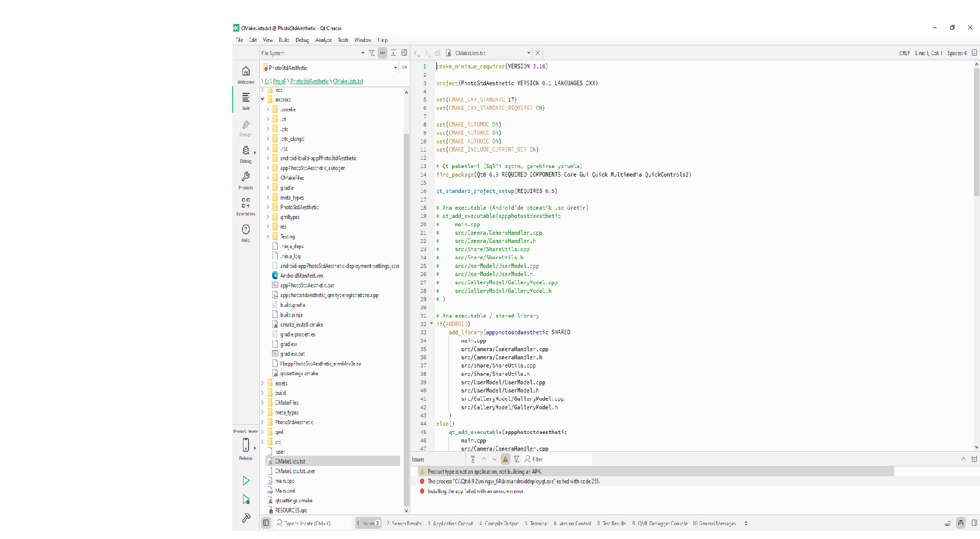
Task: Open the Tools menu
Action: coord(343,40)
